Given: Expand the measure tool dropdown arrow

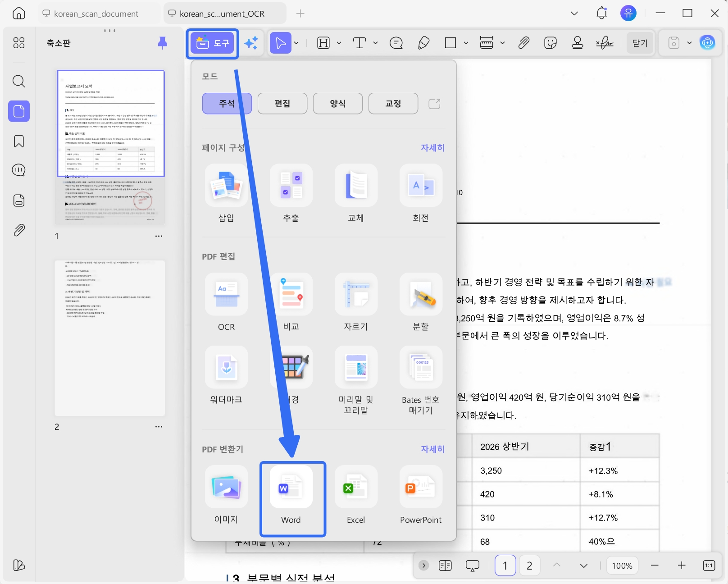Looking at the screenshot, I should click(x=503, y=43).
